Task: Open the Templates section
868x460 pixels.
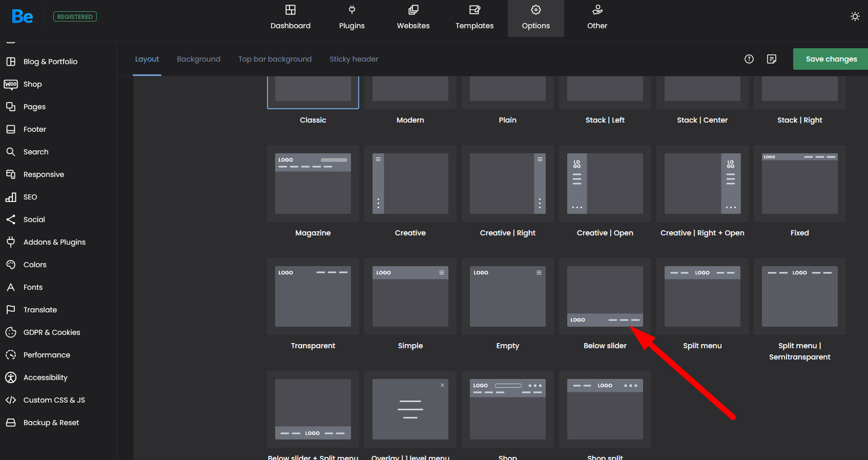Action: tap(474, 18)
